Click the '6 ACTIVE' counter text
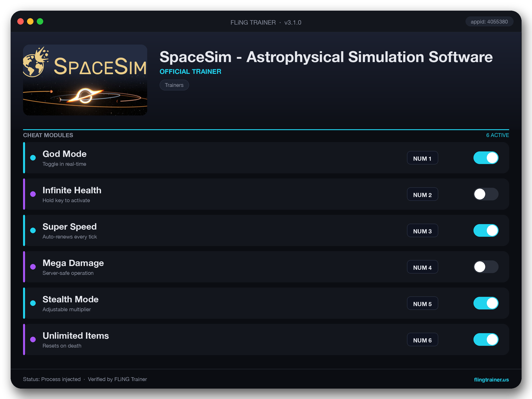 click(x=497, y=135)
